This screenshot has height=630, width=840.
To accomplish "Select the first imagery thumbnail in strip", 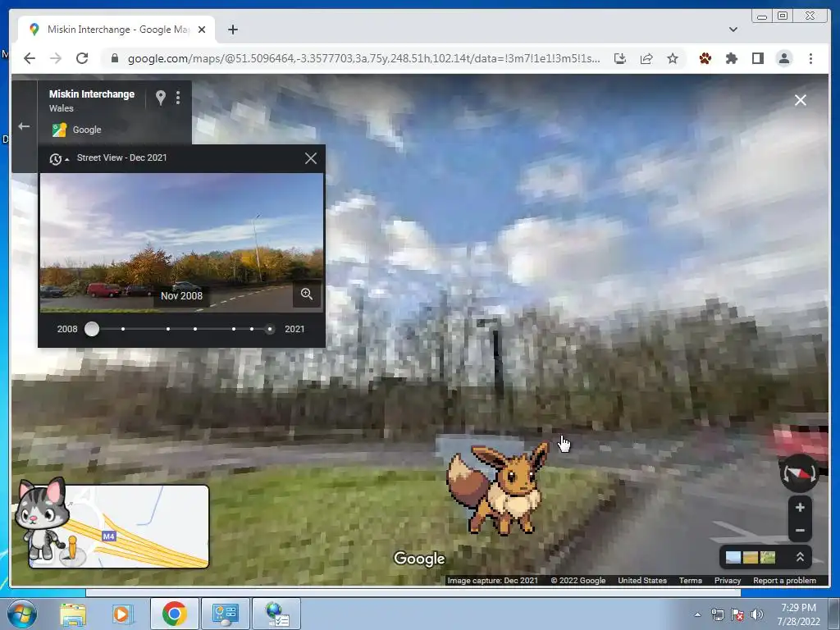I will click(733, 557).
